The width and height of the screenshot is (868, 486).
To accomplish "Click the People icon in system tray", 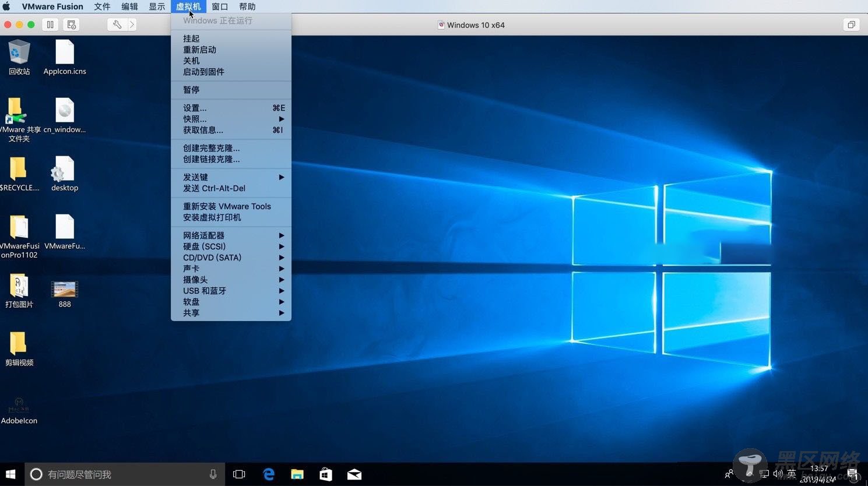I will 729,474.
